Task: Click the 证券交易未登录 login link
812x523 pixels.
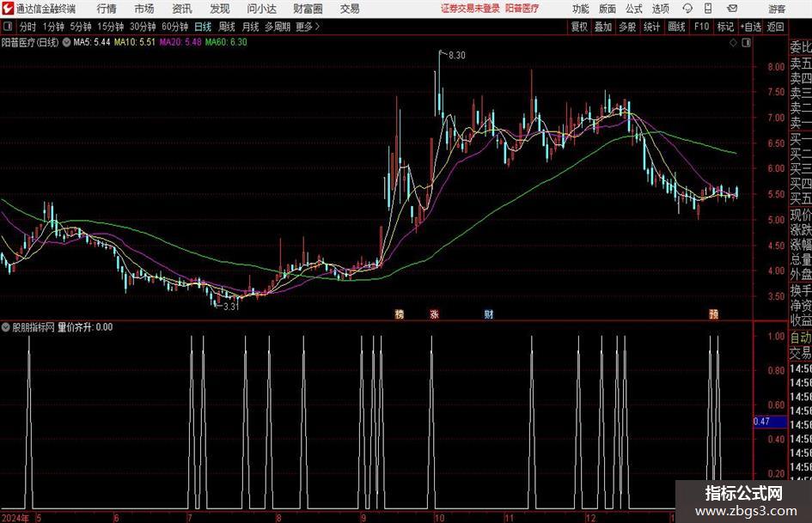Action: tap(470, 9)
